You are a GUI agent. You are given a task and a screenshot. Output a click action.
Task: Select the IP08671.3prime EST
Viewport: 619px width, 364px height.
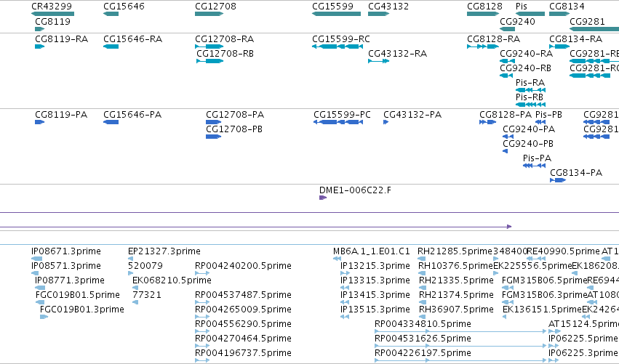point(36,259)
